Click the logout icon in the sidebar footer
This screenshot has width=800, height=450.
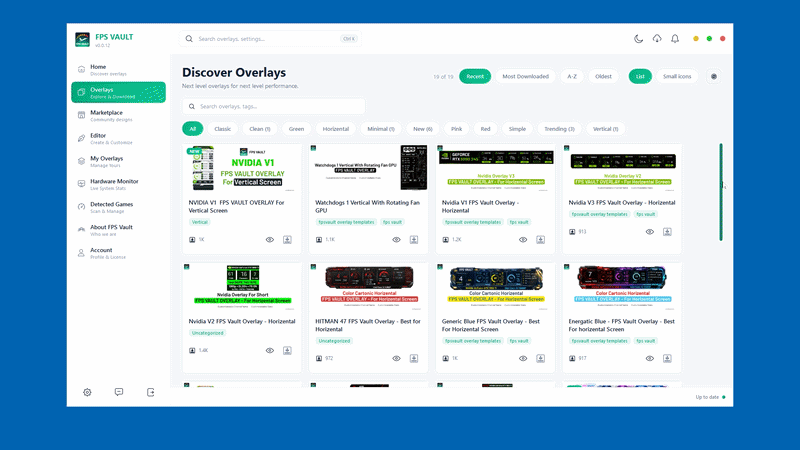tap(151, 392)
